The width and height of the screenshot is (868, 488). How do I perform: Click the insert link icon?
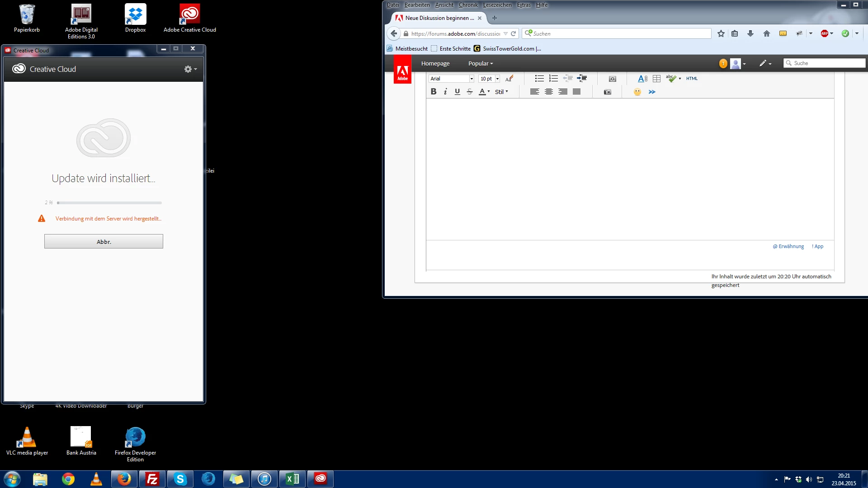[x=642, y=79]
